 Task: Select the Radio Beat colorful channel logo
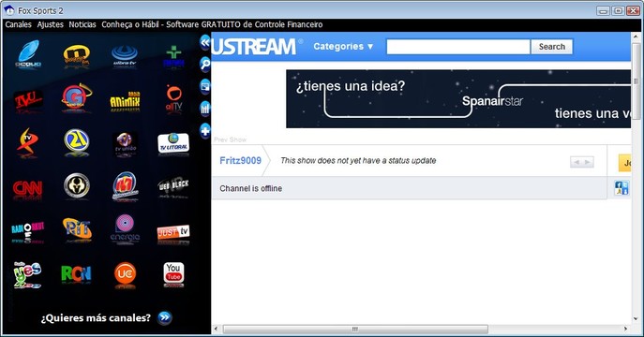(x=27, y=232)
